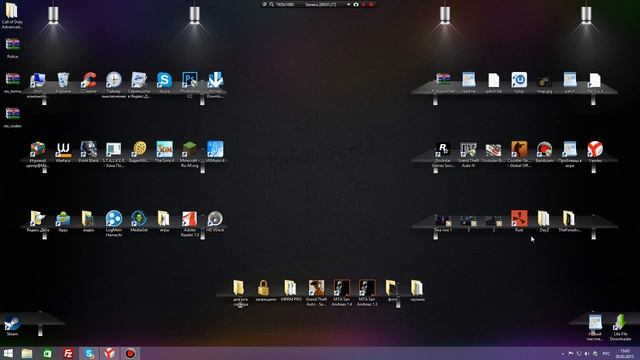The image size is (640, 360).
Task: Open the Apps Android shortcut
Action: click(x=63, y=219)
